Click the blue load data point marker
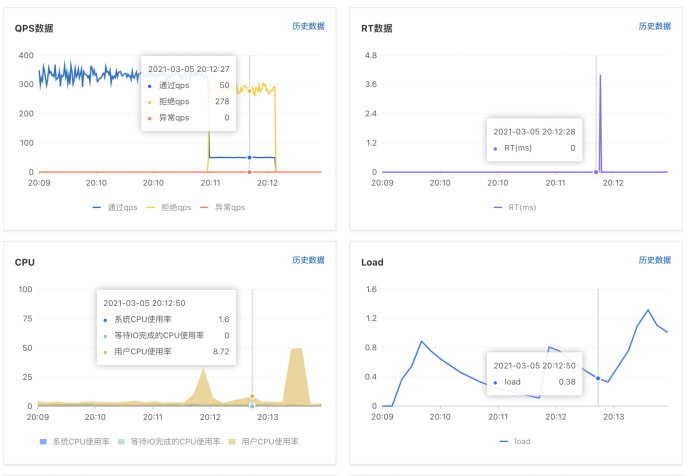Viewport: 694px width, 476px height. (x=598, y=378)
